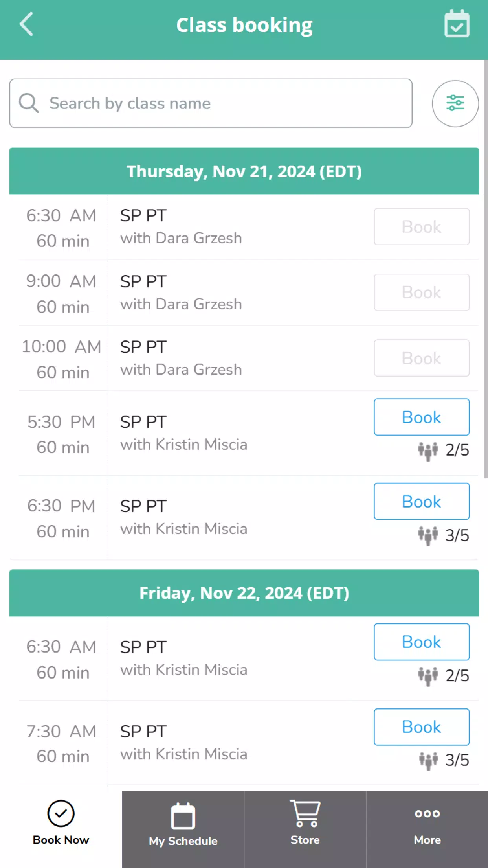Click the attendee icon showing 3/5 for 6:30 PM
This screenshot has width=488, height=868.
pos(428,535)
